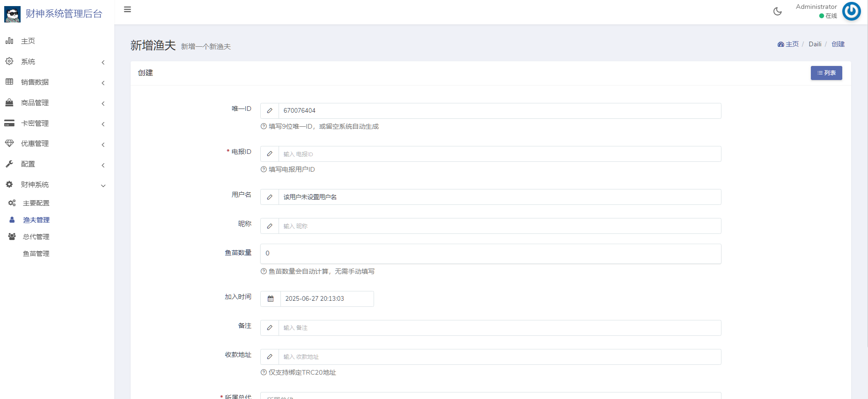Expand the 配置 menu chevron

point(103,165)
